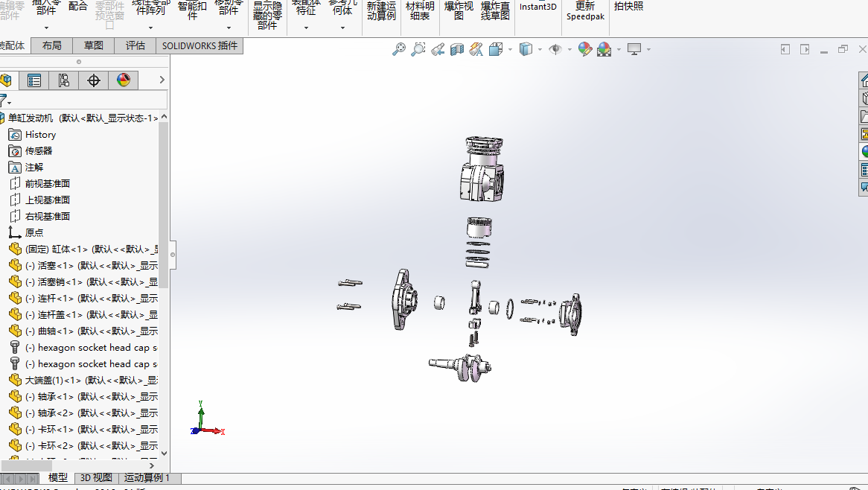Viewport: 868px width, 490px height.
Task: Click the 配合 mate button
Action: click(x=78, y=7)
